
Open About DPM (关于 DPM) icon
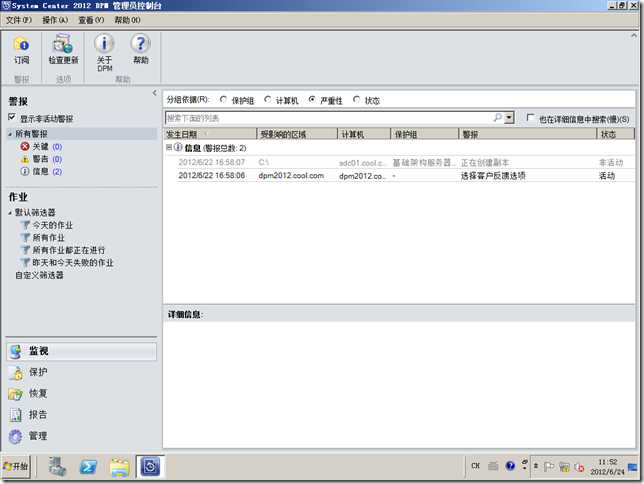coord(104,43)
